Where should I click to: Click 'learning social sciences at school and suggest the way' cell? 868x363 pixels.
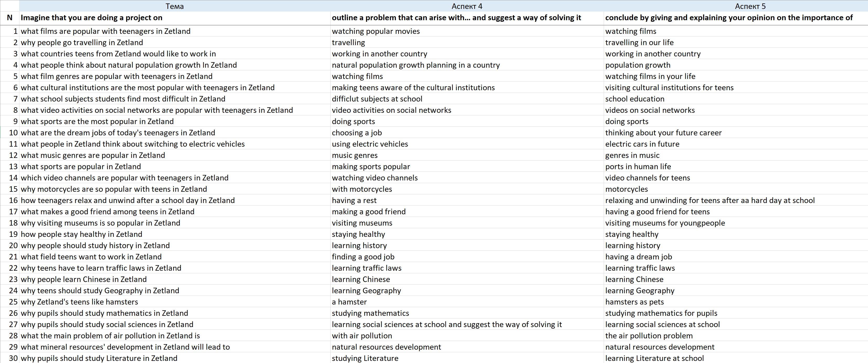pyautogui.click(x=467, y=325)
